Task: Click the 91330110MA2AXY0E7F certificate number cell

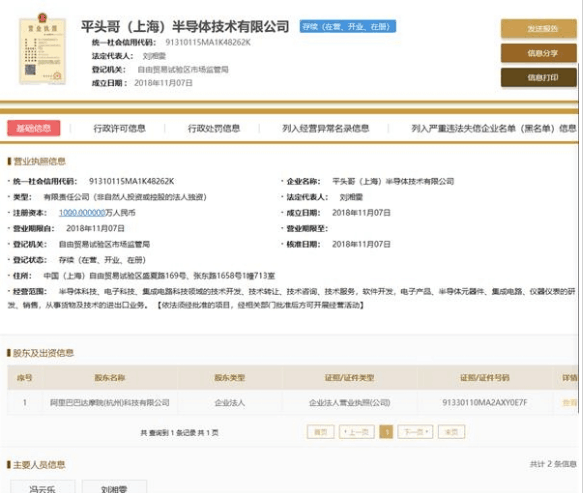Action: pos(485,403)
